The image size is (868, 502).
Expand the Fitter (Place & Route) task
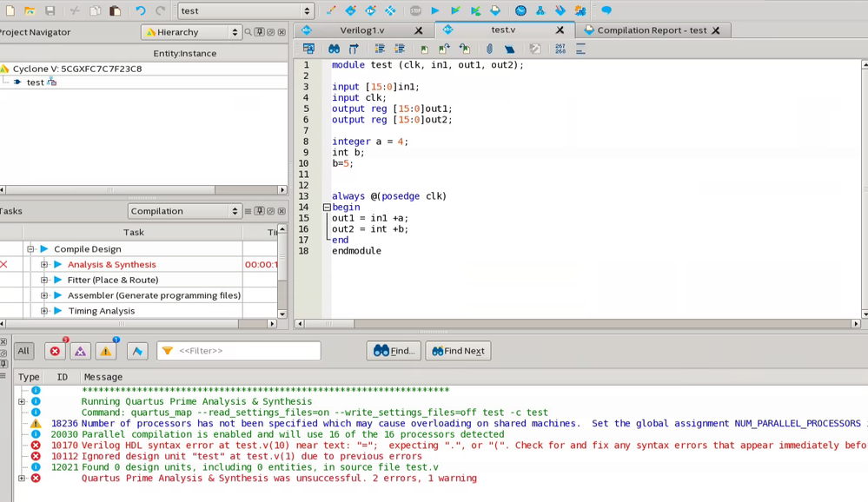(x=44, y=280)
